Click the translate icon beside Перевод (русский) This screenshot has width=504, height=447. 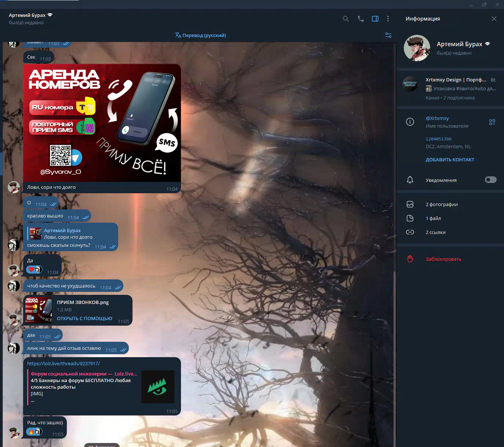click(x=178, y=35)
